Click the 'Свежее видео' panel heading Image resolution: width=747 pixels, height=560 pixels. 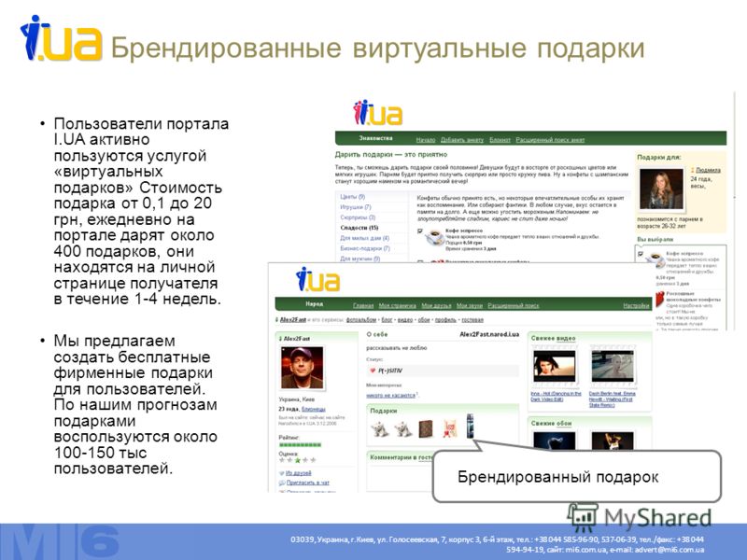[x=553, y=338]
